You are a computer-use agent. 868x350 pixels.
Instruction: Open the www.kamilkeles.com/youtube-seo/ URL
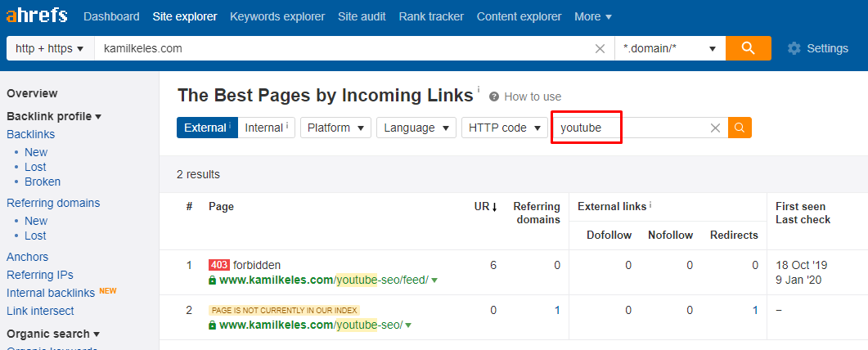[311, 325]
